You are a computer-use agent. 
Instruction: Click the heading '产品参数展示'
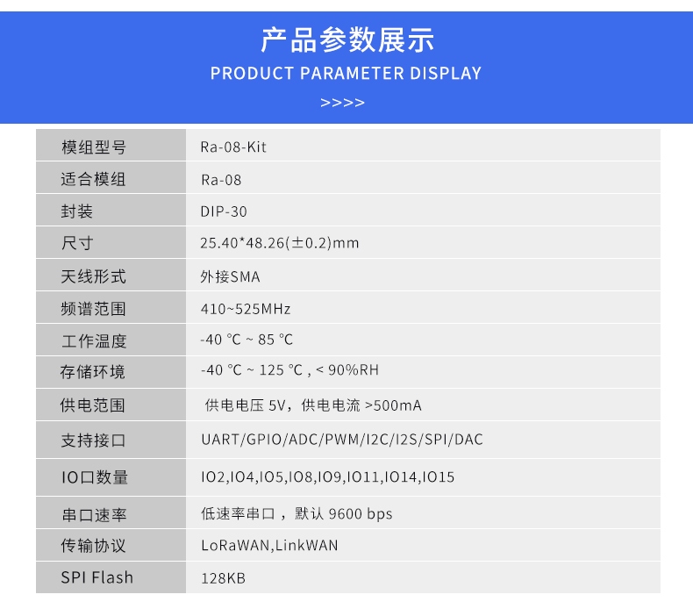tap(347, 40)
